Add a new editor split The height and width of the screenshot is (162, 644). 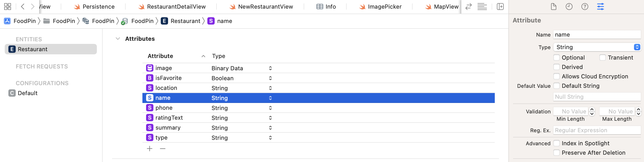click(x=501, y=7)
